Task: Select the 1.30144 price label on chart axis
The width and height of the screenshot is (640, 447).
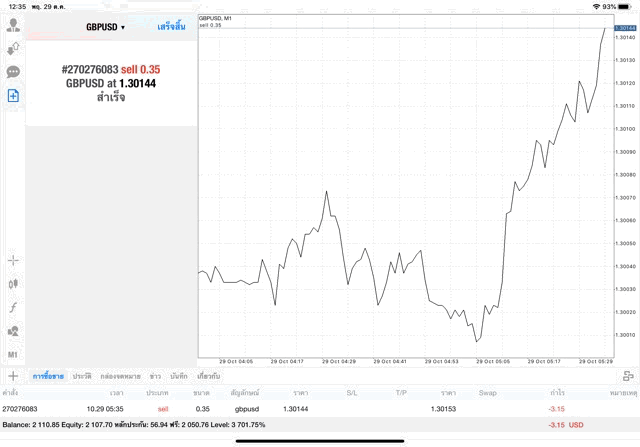Action: tap(625, 28)
